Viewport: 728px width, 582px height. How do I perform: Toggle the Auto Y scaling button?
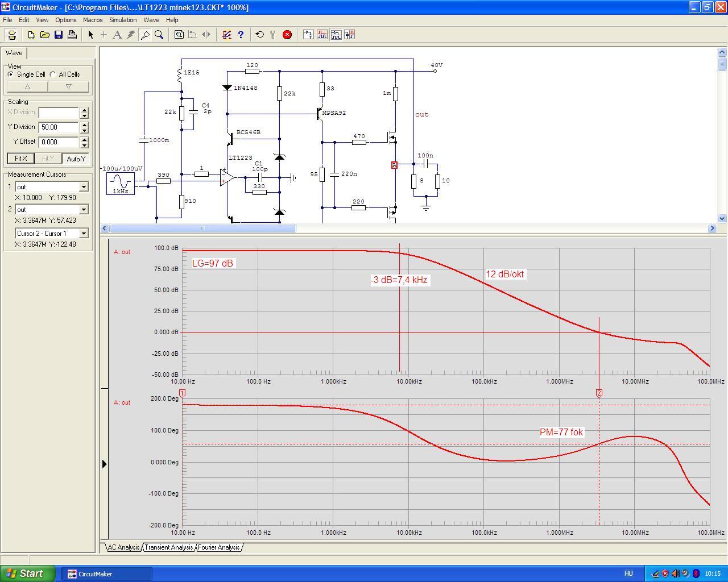point(76,159)
